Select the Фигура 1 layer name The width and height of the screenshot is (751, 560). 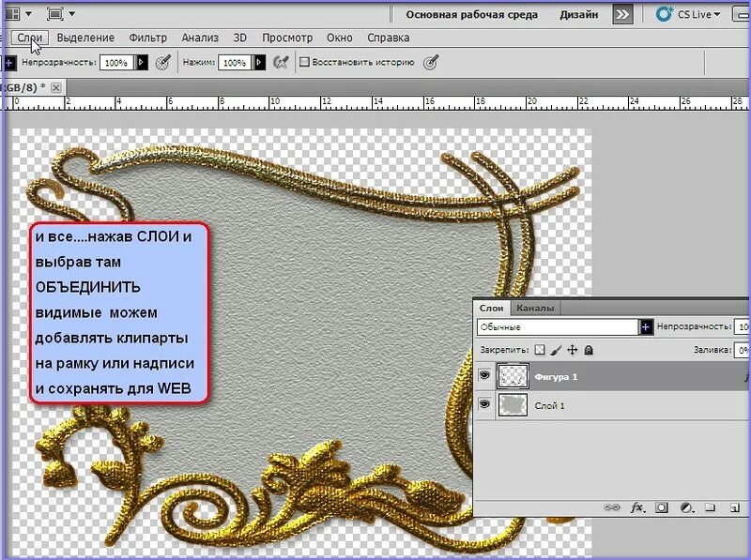point(556,377)
